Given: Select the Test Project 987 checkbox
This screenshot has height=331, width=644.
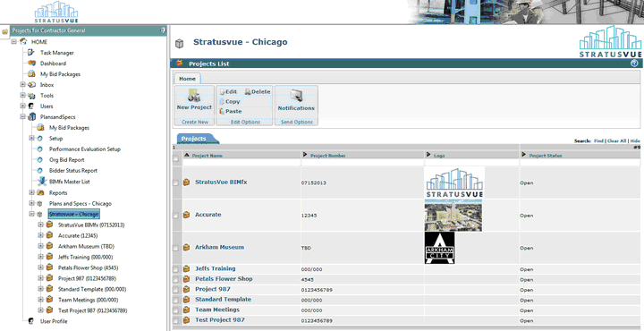Looking at the screenshot, I should [x=176, y=320].
